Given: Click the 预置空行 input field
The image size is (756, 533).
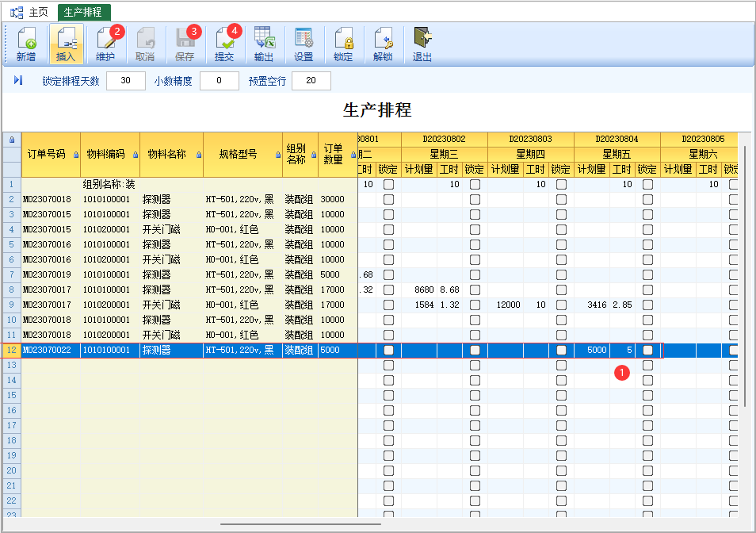Looking at the screenshot, I should tap(311, 81).
